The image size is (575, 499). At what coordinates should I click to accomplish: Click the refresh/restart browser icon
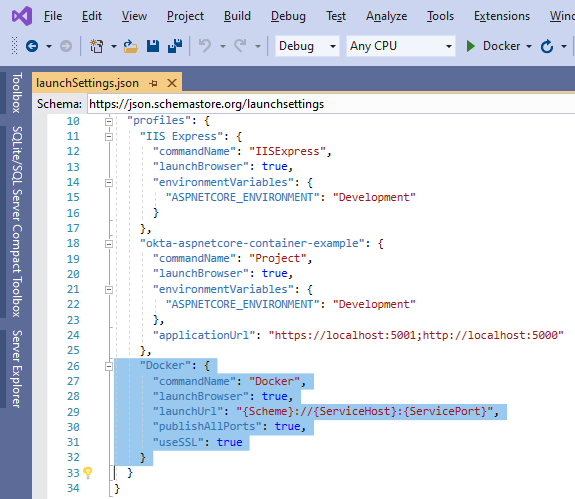pos(547,46)
